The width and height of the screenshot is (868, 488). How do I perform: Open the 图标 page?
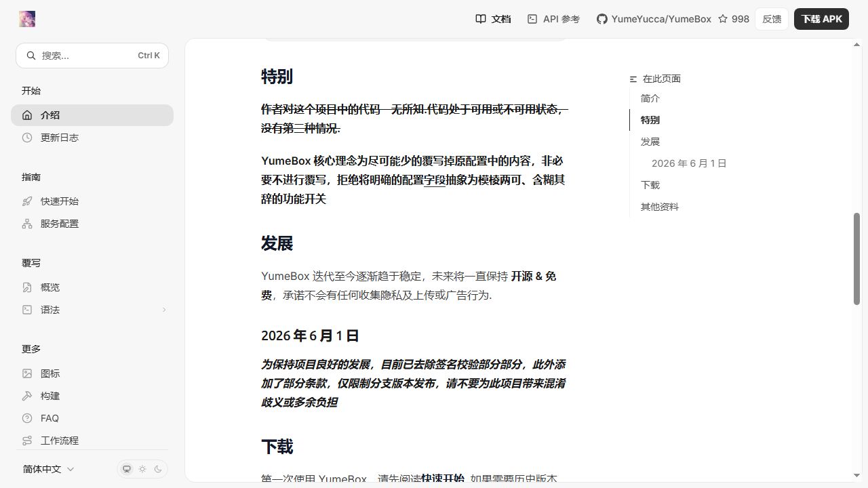coord(92,373)
